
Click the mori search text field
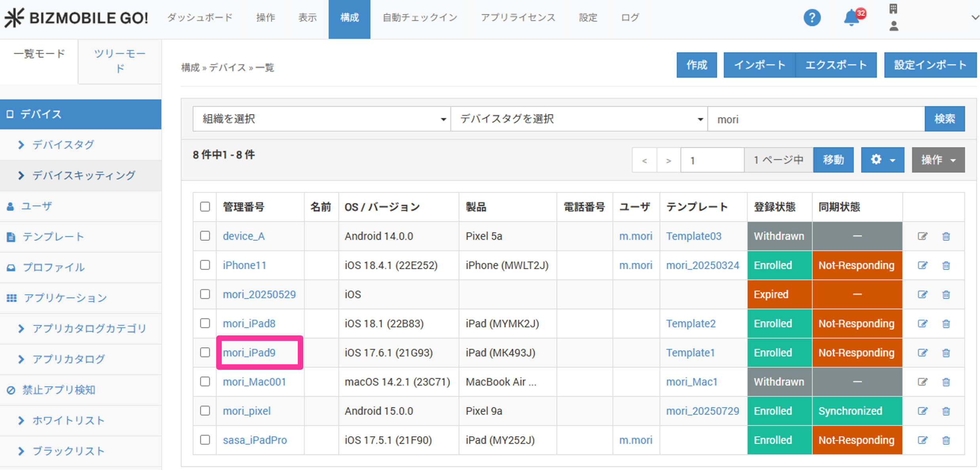[x=816, y=119]
